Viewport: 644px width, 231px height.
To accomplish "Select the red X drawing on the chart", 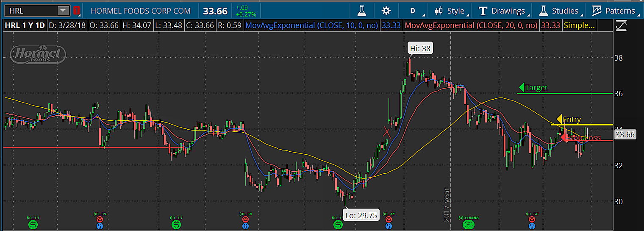I will click(x=386, y=132).
